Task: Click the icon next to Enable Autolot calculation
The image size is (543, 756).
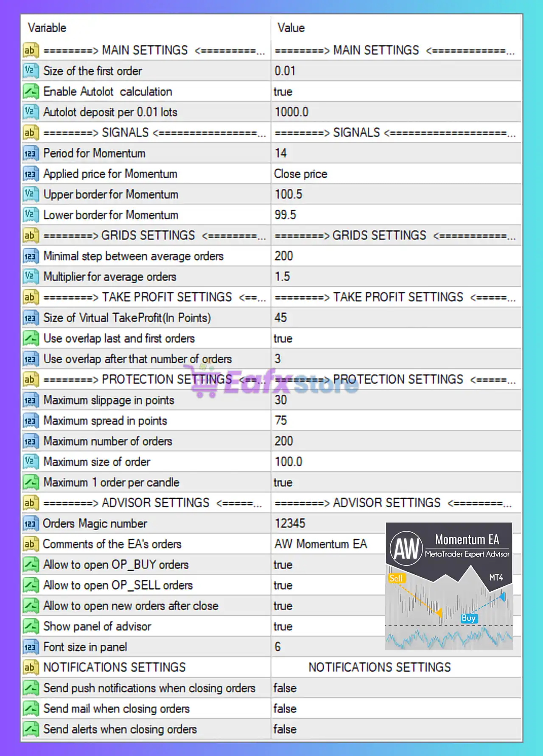Action: click(x=31, y=91)
